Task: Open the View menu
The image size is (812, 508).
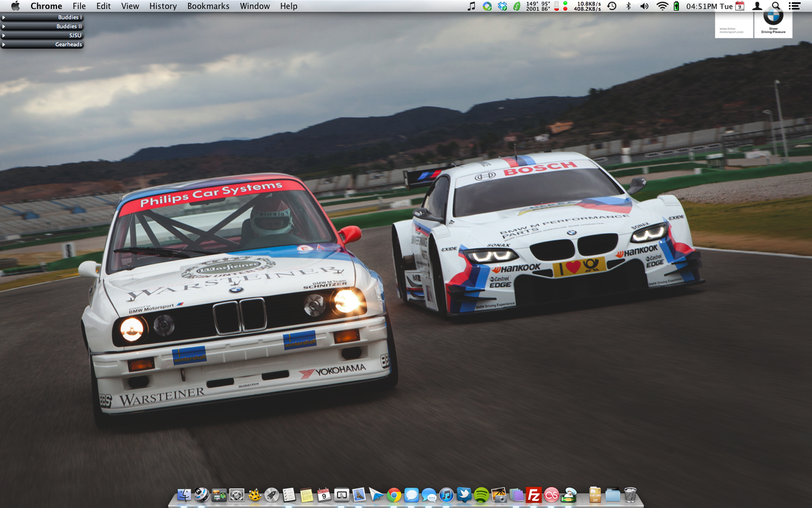Action: [x=130, y=6]
